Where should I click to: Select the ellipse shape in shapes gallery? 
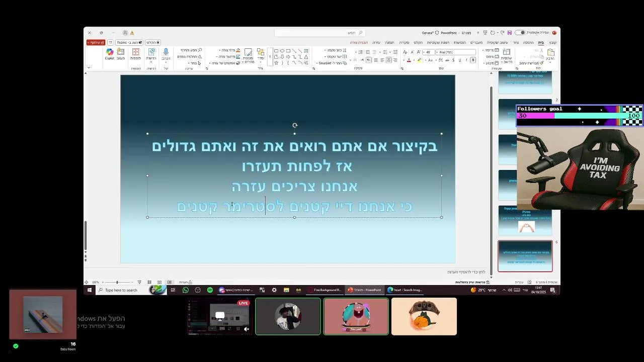tap(282, 51)
